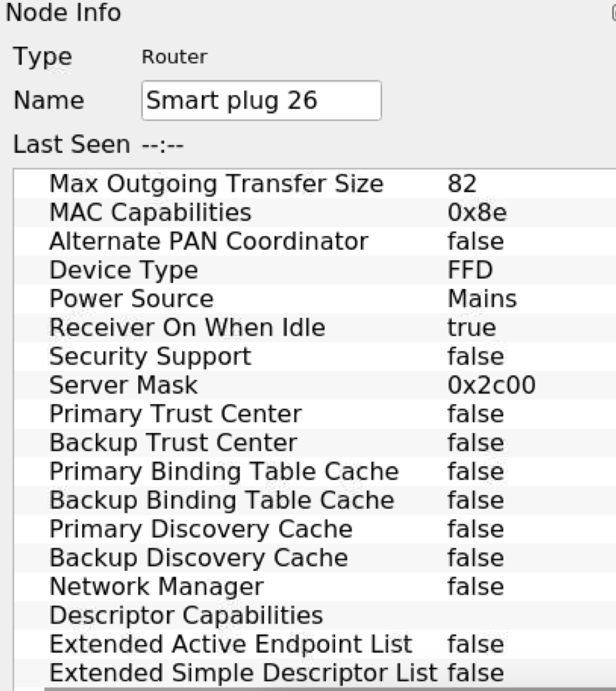Viewport: 616px width, 691px height.
Task: Select the Descriptor Capabilities row
Action: (x=218, y=614)
